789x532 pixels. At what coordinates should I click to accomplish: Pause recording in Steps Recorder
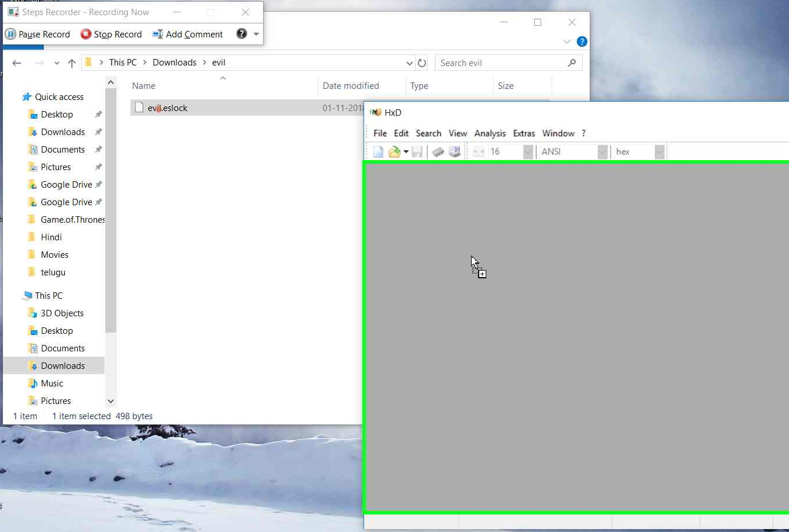tap(37, 34)
